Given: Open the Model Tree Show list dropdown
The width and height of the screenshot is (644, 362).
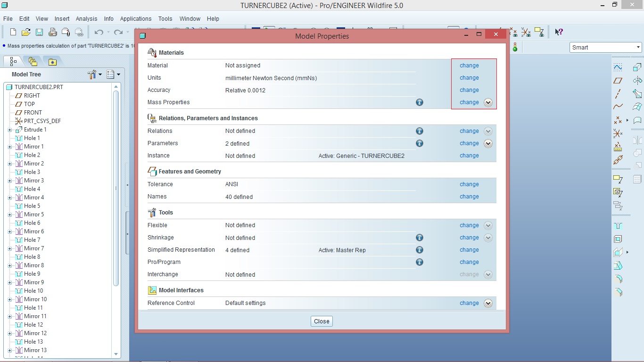Looking at the screenshot, I should (114, 74).
